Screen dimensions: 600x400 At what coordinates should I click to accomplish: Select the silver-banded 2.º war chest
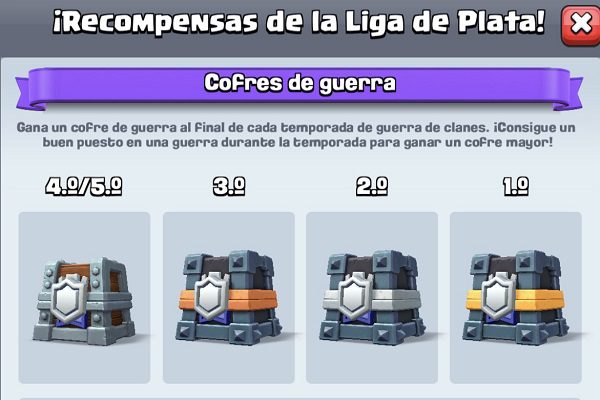[x=372, y=298]
